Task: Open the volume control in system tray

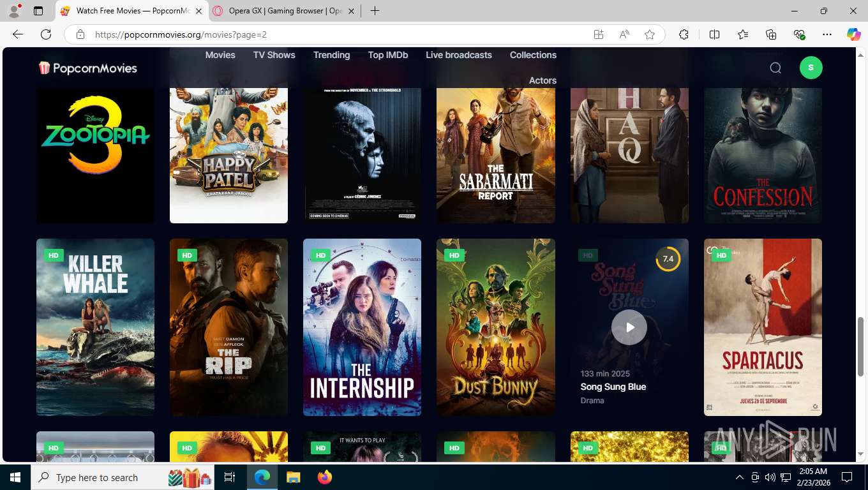Action: [770, 477]
